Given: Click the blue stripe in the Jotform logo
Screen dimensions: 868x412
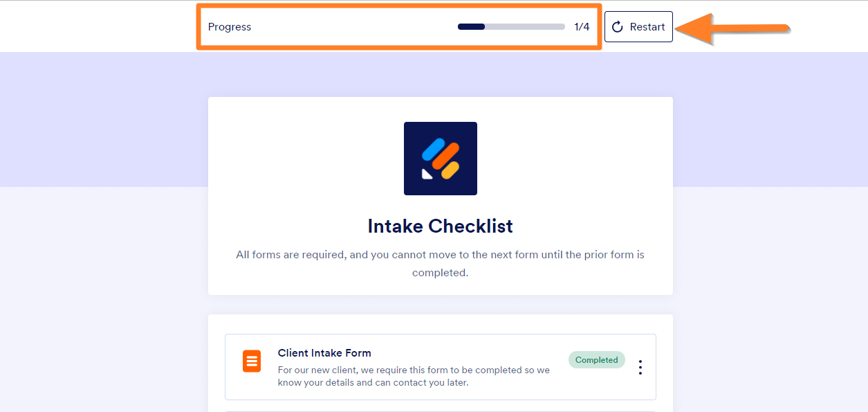Looking at the screenshot, I should click(434, 148).
